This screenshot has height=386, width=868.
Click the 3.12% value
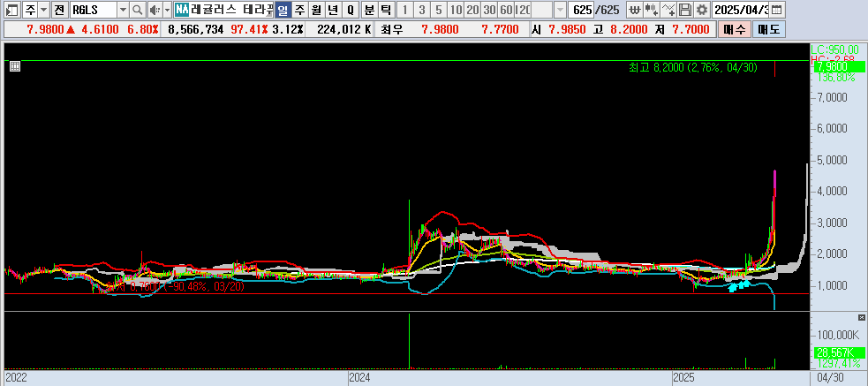click(x=288, y=29)
